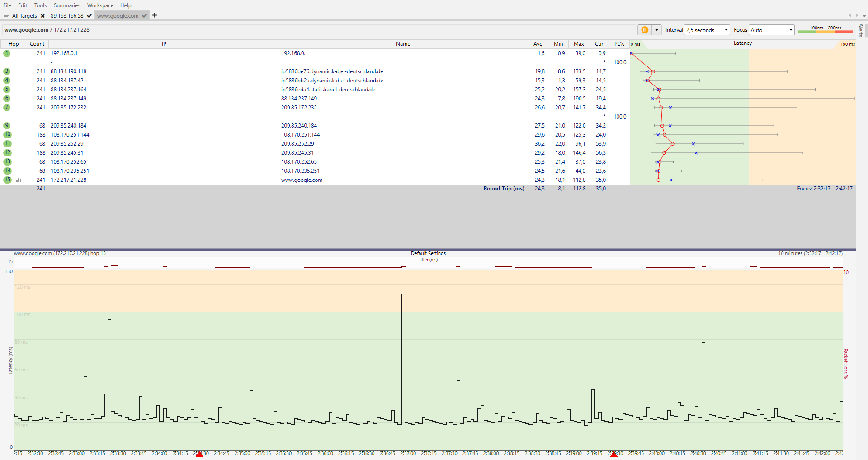The width and height of the screenshot is (868, 460).
Task: Click the All Targets list icon
Action: [6, 15]
